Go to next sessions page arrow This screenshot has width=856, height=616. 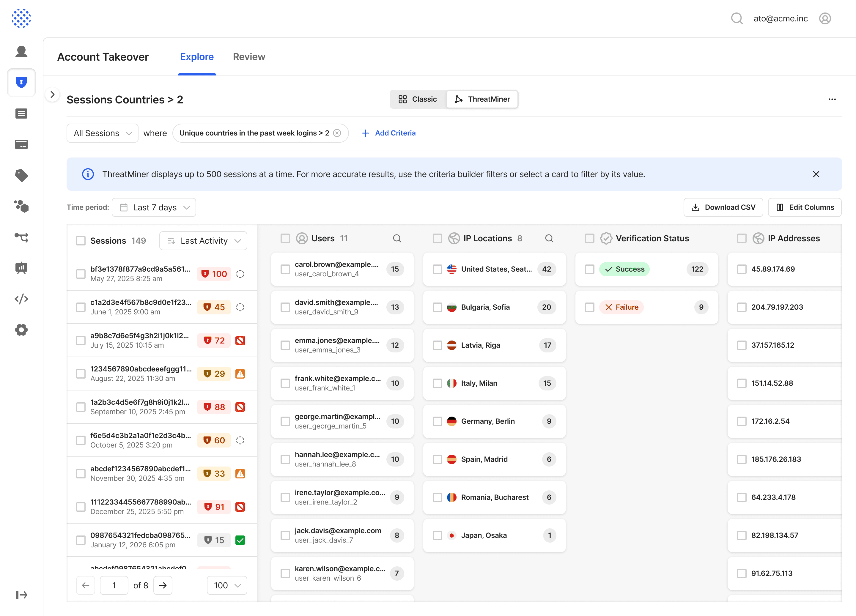(x=163, y=585)
